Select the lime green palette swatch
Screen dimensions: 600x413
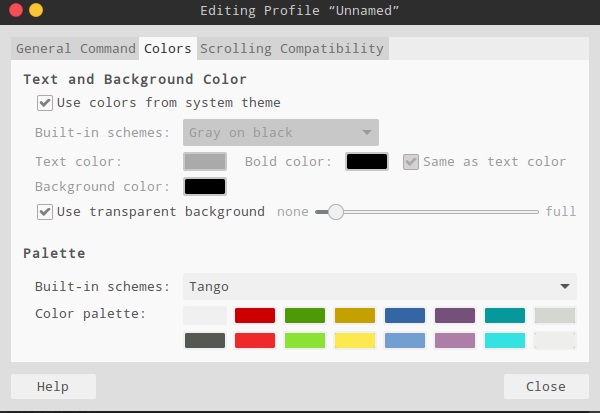[x=305, y=340]
